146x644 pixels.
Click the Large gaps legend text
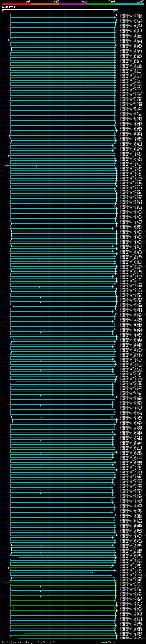pos(10,642)
